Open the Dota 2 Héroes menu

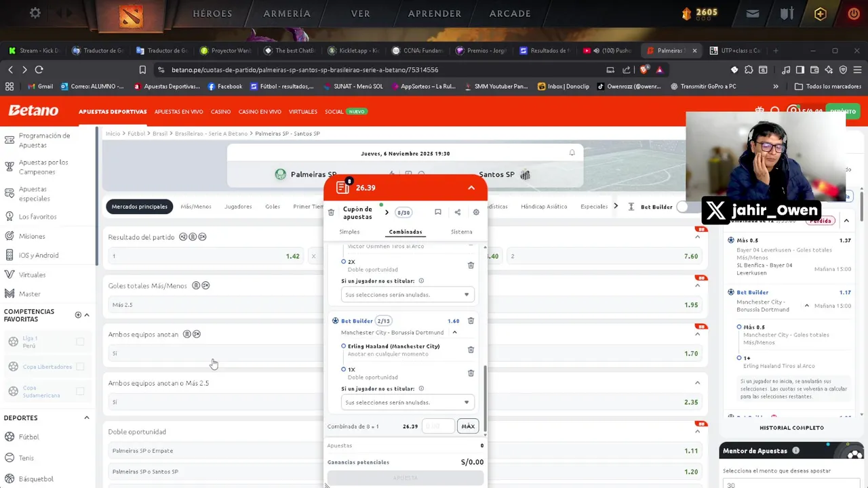(212, 14)
